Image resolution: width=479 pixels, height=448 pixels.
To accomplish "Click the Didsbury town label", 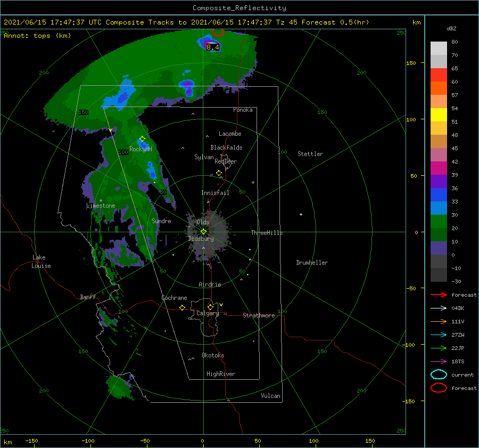I will (201, 239).
